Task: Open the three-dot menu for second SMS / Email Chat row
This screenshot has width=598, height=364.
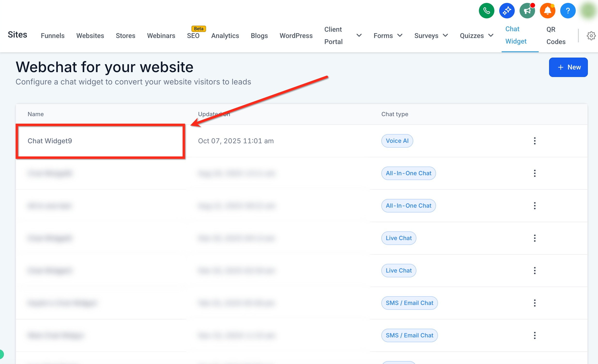Action: tap(535, 335)
